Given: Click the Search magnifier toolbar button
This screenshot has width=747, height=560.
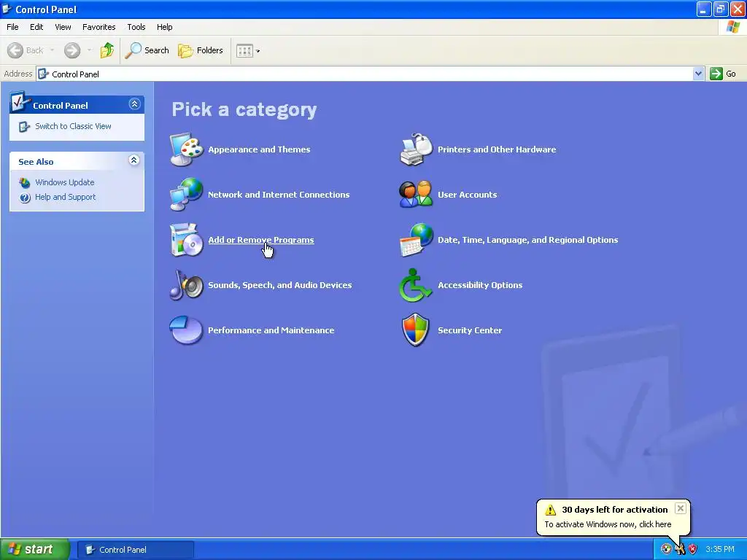Looking at the screenshot, I should [x=147, y=50].
